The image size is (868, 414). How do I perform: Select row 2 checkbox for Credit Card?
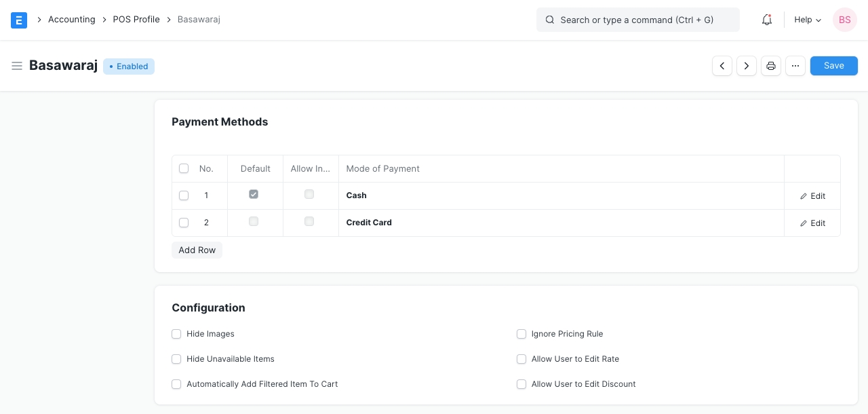pyautogui.click(x=184, y=223)
